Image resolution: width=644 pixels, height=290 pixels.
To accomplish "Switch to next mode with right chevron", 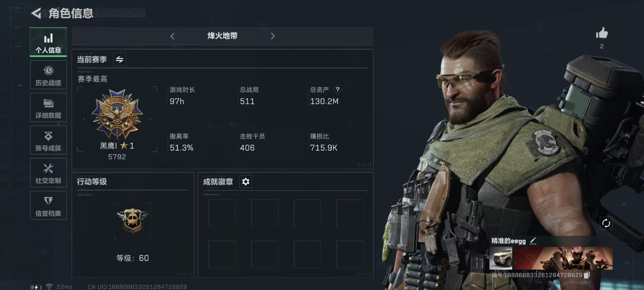I will [x=273, y=36].
